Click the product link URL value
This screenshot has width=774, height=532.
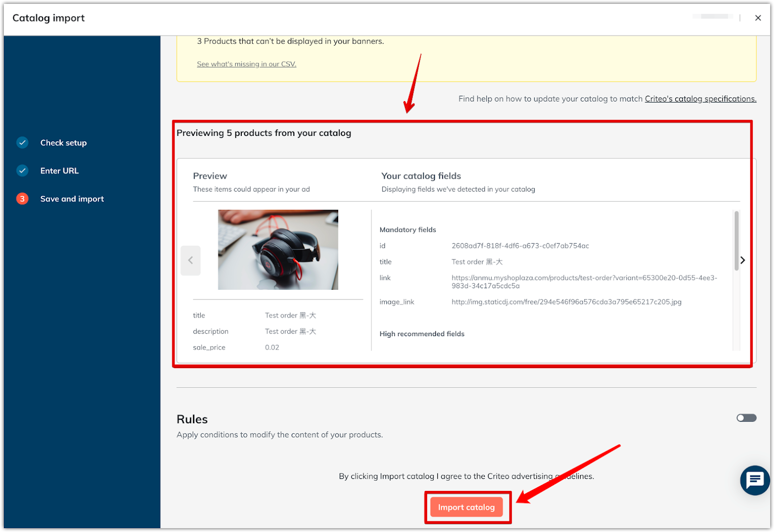[x=584, y=281]
